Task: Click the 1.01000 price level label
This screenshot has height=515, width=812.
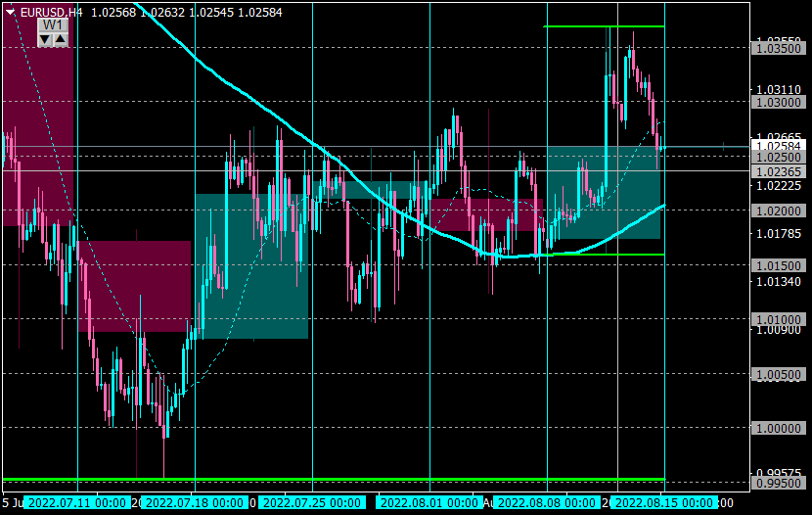Action: point(779,319)
